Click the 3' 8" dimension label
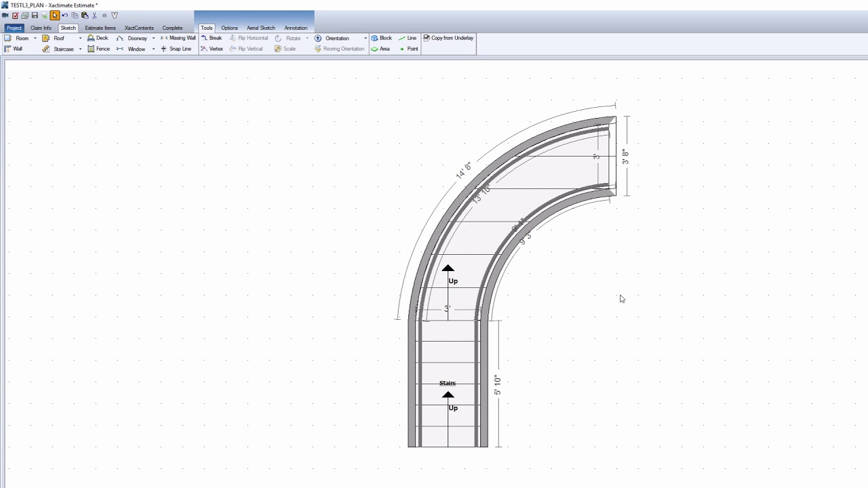 click(x=625, y=157)
